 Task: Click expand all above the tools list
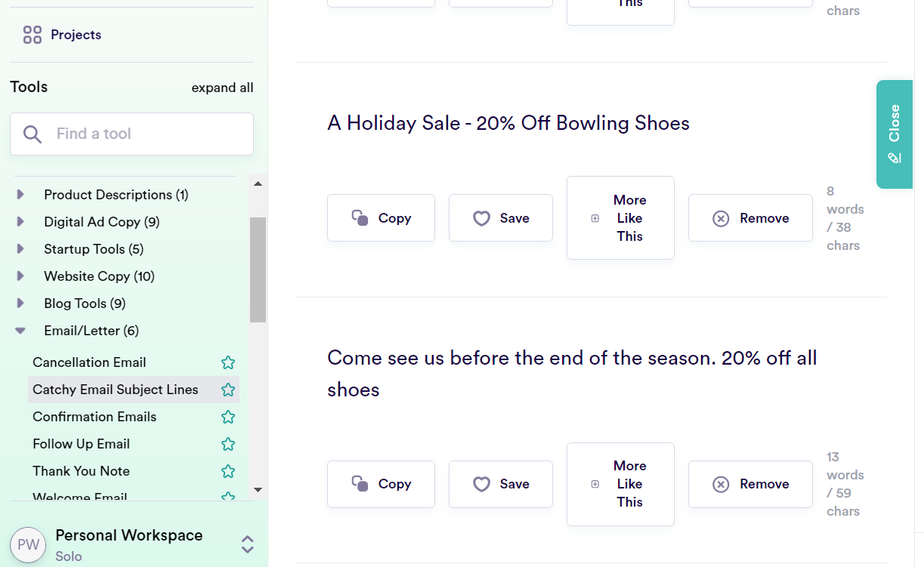pos(222,88)
